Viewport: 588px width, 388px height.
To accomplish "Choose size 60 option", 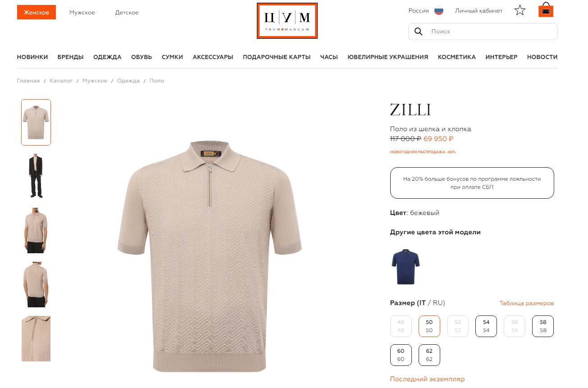I will click(401, 355).
